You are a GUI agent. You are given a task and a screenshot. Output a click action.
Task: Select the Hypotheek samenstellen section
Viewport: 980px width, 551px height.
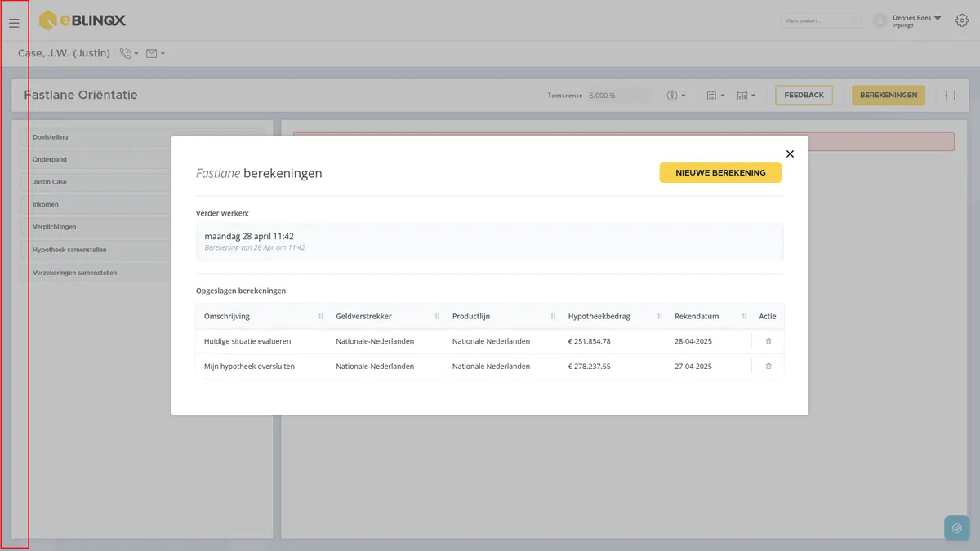(96, 250)
